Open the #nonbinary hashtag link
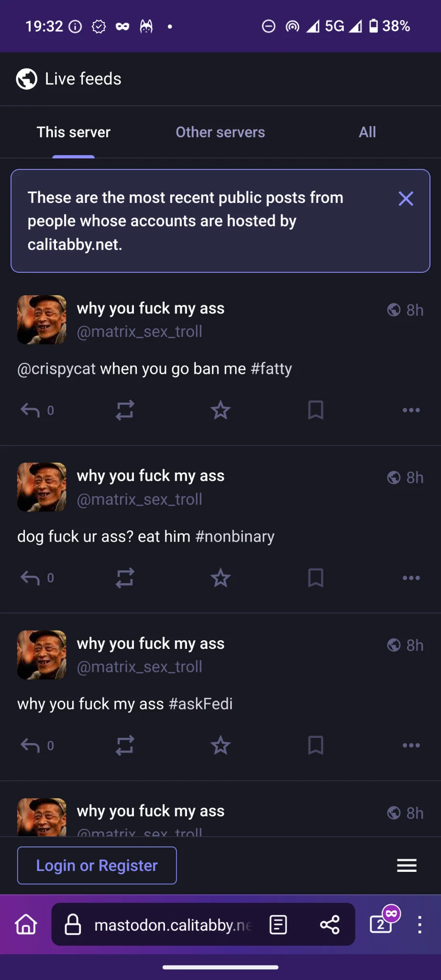 coord(235,536)
